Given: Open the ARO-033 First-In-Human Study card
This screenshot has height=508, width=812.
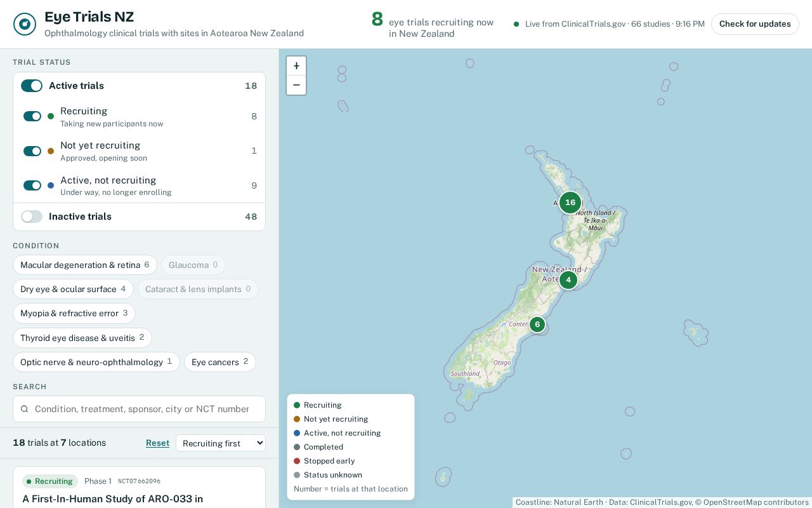Looking at the screenshot, I should (139, 488).
